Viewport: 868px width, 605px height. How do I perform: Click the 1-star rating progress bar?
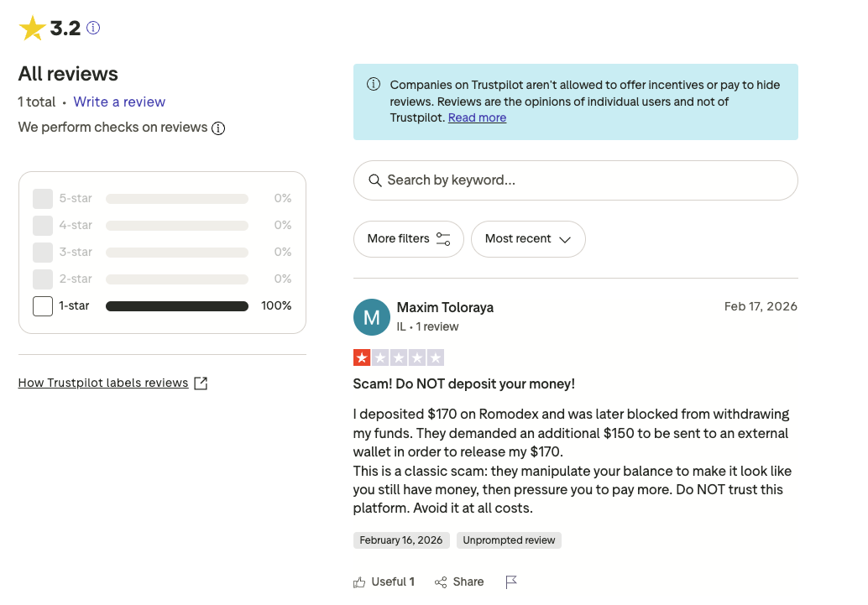(x=177, y=306)
